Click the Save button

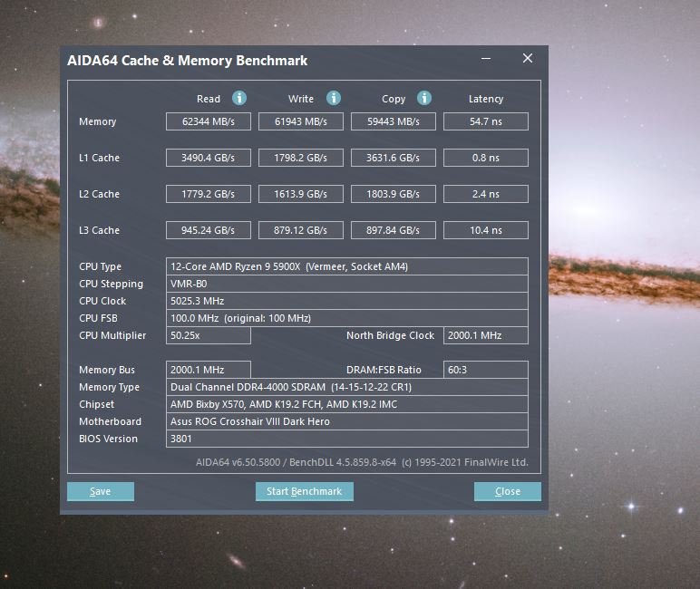[x=101, y=491]
